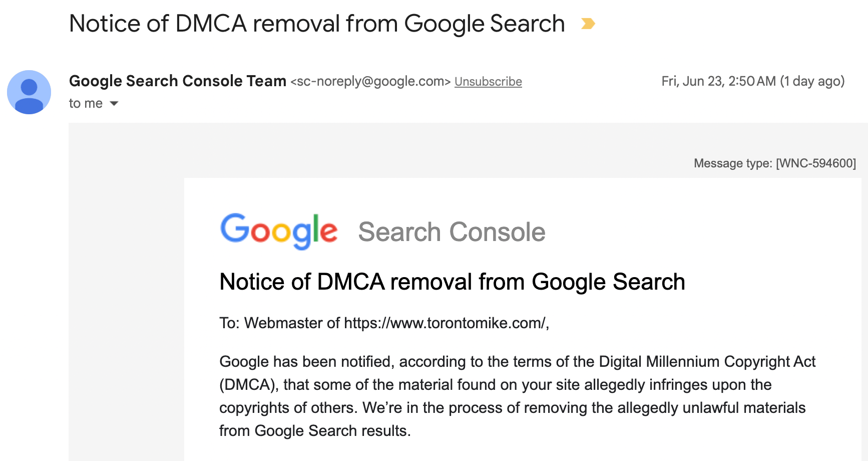Viewport: 868px width, 461px height.
Task: Click the email subject line at top
Action: pos(317,24)
